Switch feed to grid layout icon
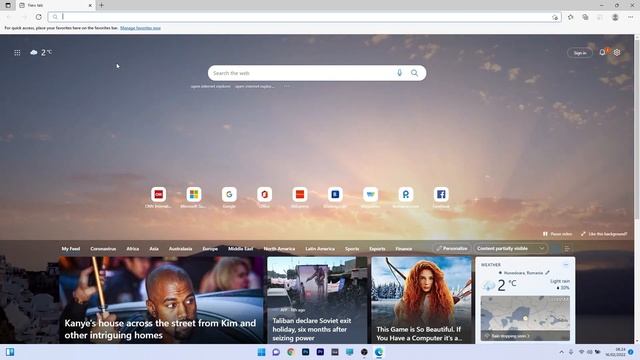 tap(556, 249)
